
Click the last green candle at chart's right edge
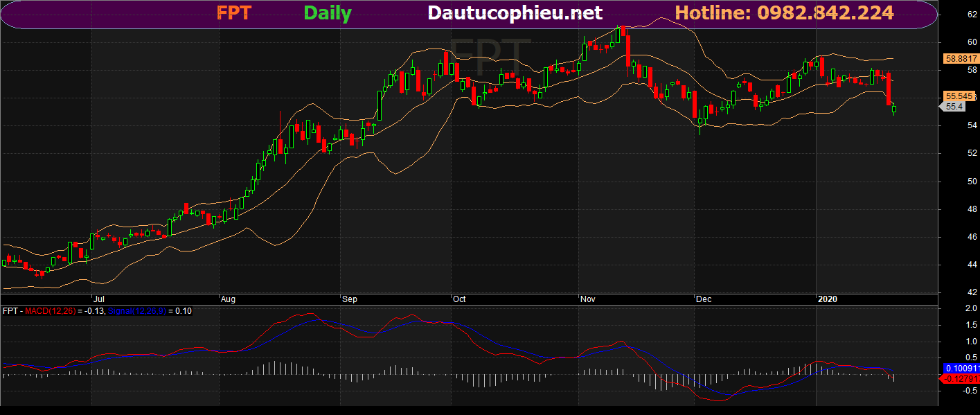click(x=893, y=108)
